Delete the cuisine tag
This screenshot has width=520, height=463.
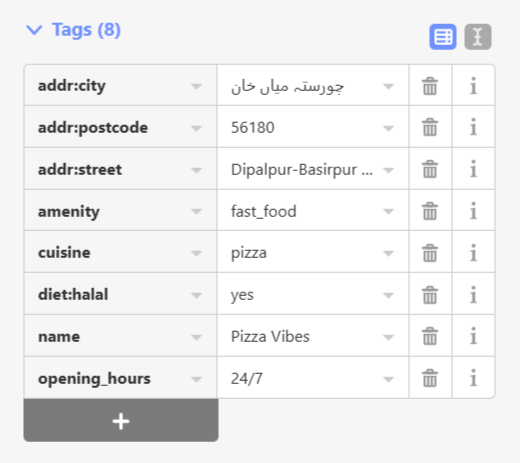point(430,253)
